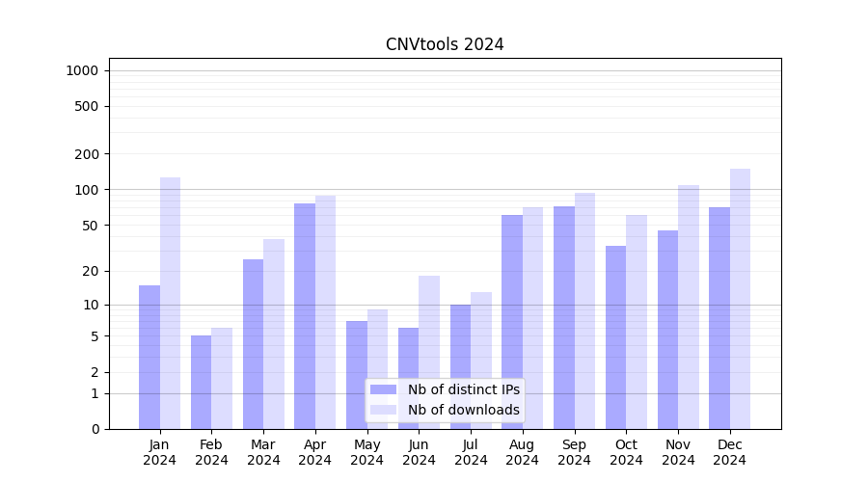The image size is (868, 482).
Task: Select the 'Nb of downloads' legend label
Action: 463,410
